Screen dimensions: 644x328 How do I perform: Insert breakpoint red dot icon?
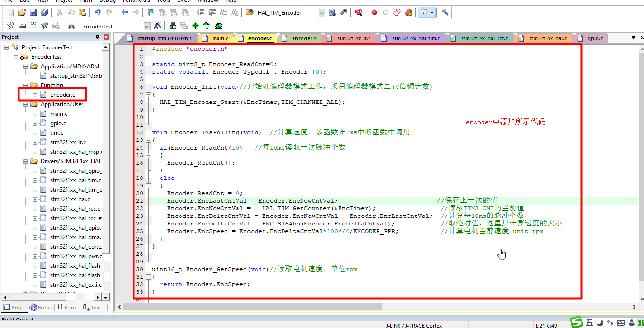(374, 13)
